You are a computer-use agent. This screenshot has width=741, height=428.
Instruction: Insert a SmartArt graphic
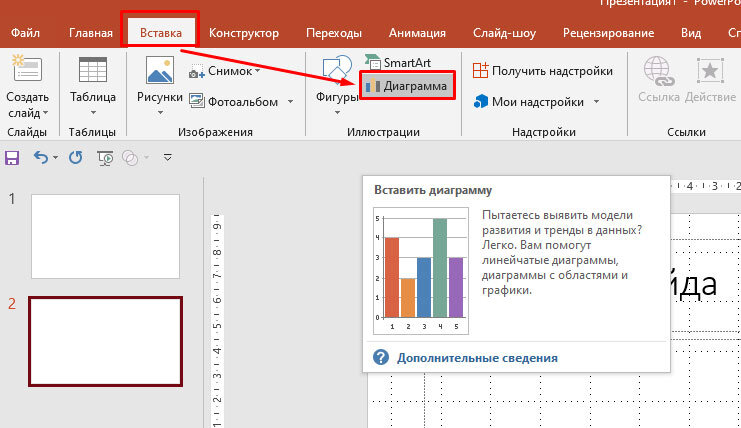(397, 62)
